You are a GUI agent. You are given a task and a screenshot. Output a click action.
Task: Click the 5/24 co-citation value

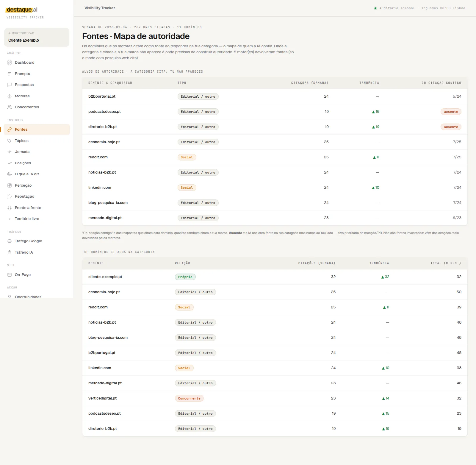(457, 96)
